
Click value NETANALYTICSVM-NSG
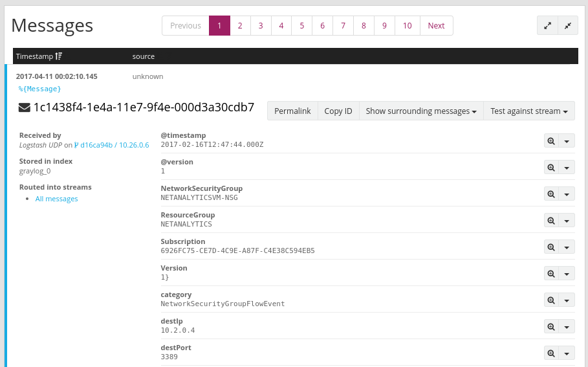tap(199, 198)
